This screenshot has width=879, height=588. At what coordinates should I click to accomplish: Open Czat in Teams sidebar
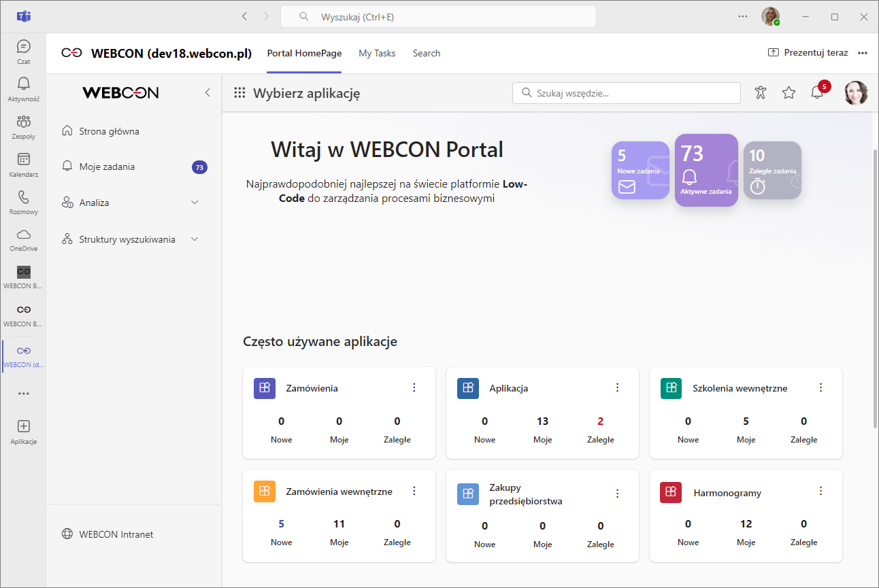click(x=23, y=52)
